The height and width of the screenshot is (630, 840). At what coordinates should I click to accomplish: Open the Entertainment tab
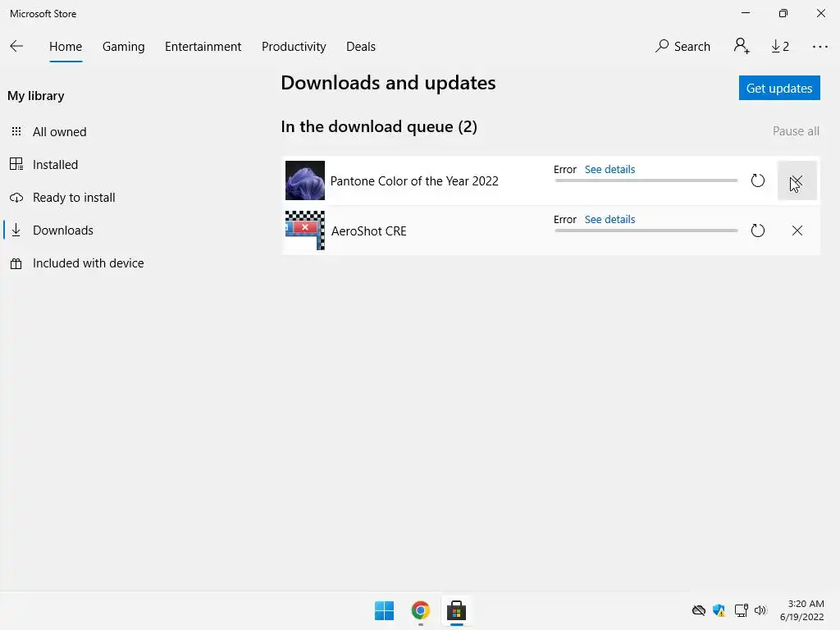pos(203,47)
